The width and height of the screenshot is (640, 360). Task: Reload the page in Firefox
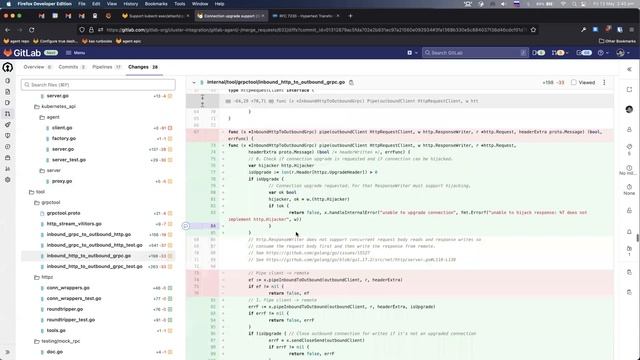coord(31,30)
